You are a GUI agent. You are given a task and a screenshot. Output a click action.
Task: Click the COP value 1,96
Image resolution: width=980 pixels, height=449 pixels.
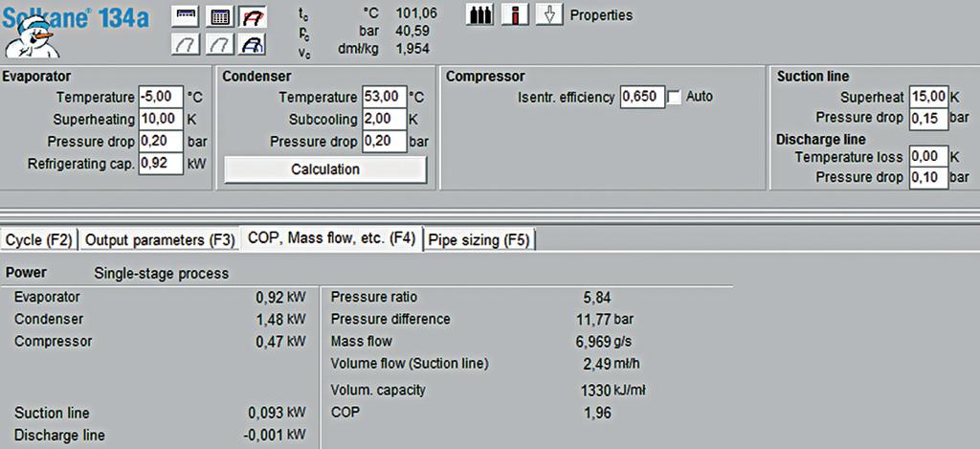tap(599, 414)
